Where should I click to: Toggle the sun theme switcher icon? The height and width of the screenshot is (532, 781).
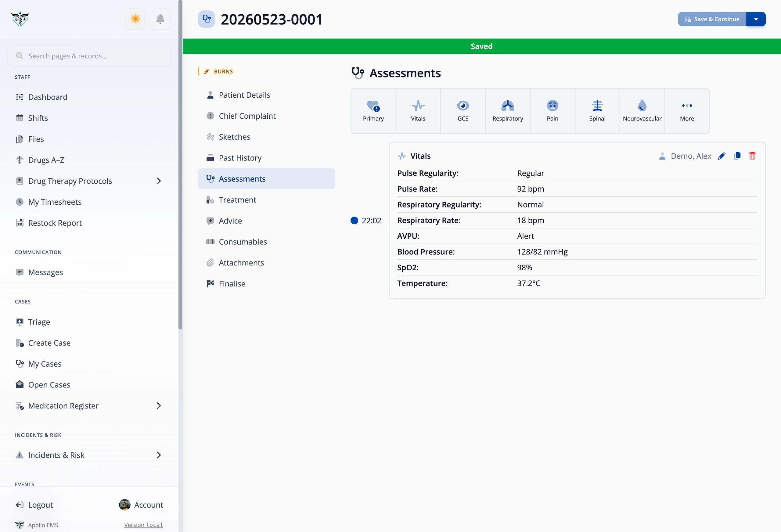[135, 19]
